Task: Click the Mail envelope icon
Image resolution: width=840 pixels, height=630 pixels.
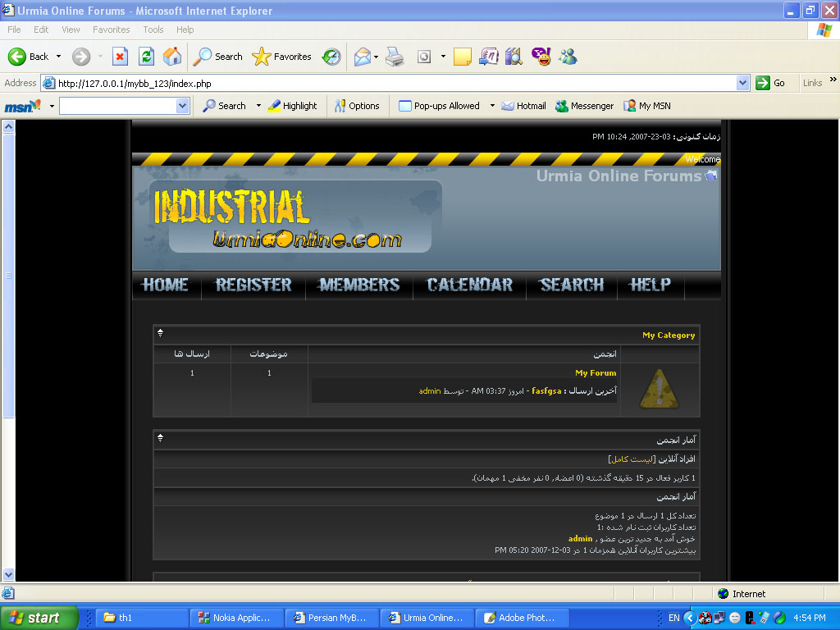Action: (x=362, y=57)
